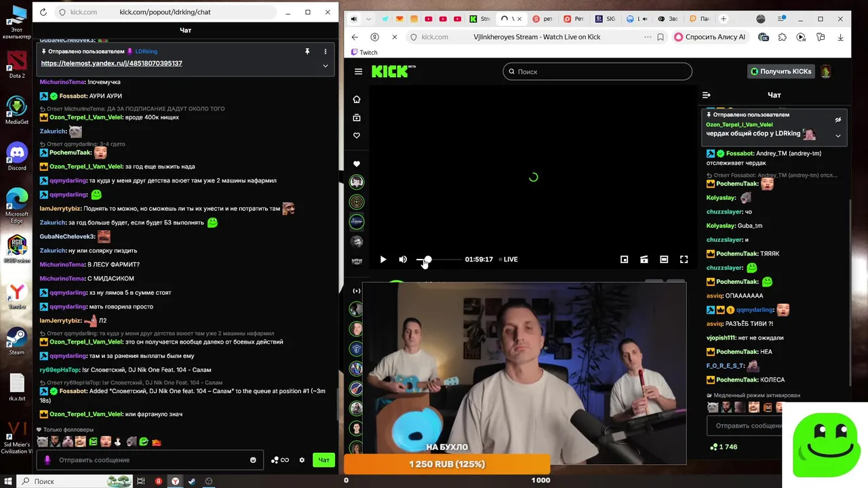
Task: Switch to the Stre Kick browser tab
Action: [480, 19]
